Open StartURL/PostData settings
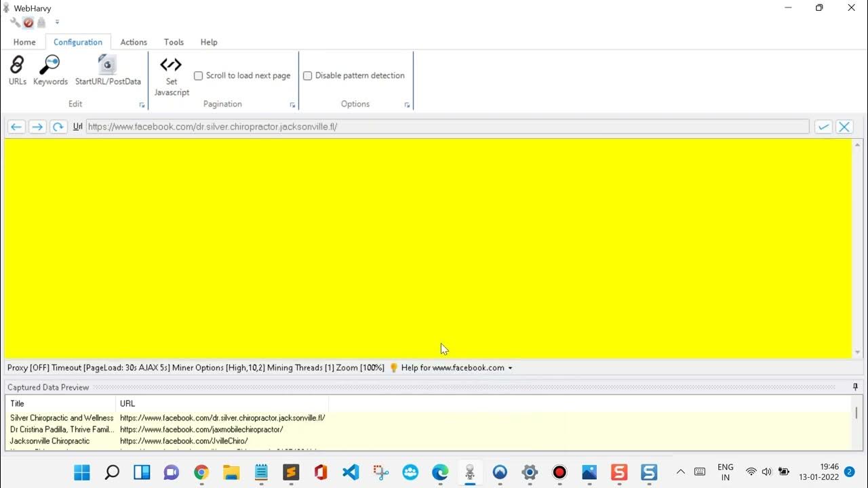Image resolution: width=868 pixels, height=488 pixels. pyautogui.click(x=108, y=70)
